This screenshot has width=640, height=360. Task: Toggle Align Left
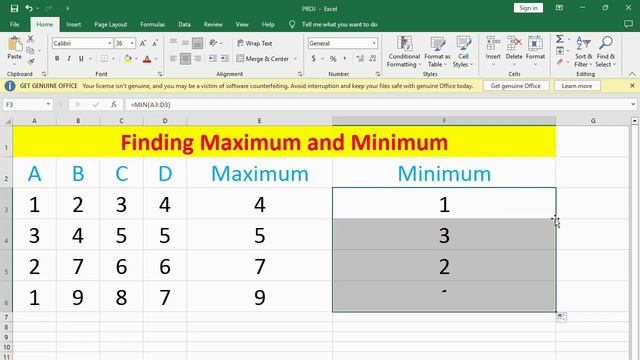(x=173, y=59)
